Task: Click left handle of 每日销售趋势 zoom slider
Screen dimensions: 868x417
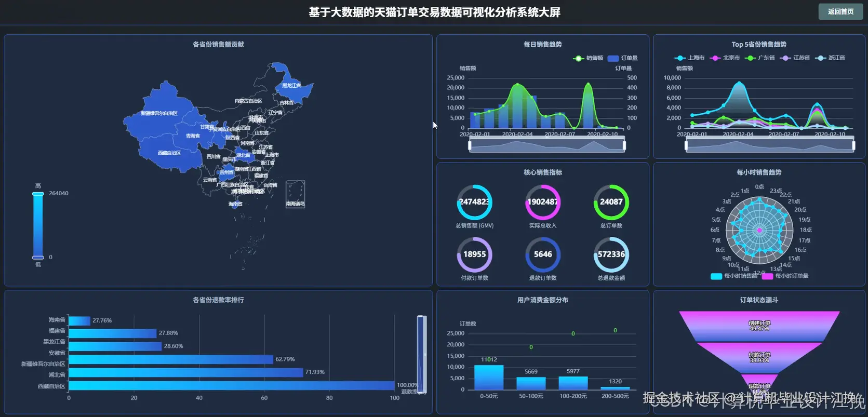Action: (x=470, y=146)
